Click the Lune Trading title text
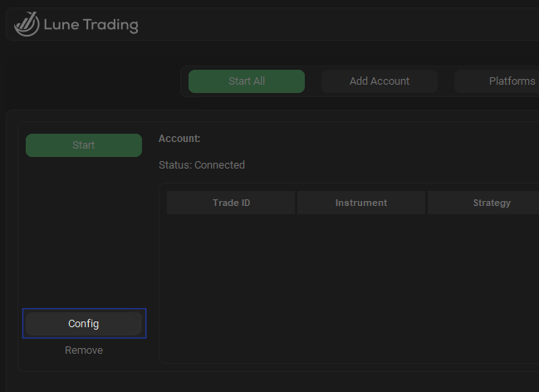This screenshot has width=539, height=392. (x=91, y=25)
